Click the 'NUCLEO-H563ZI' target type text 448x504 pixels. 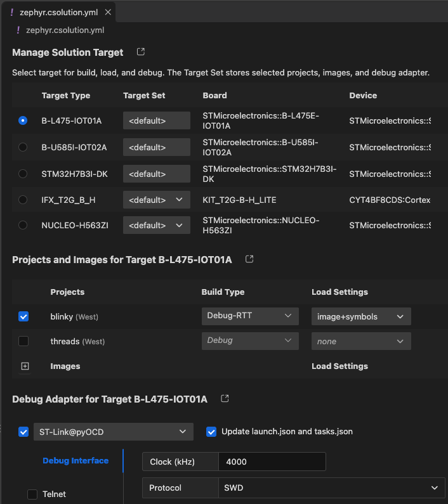[75, 225]
